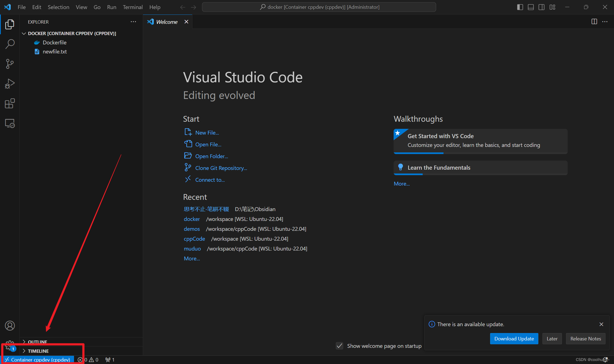Click the Manage settings gear icon
The height and width of the screenshot is (364, 614).
point(10,345)
